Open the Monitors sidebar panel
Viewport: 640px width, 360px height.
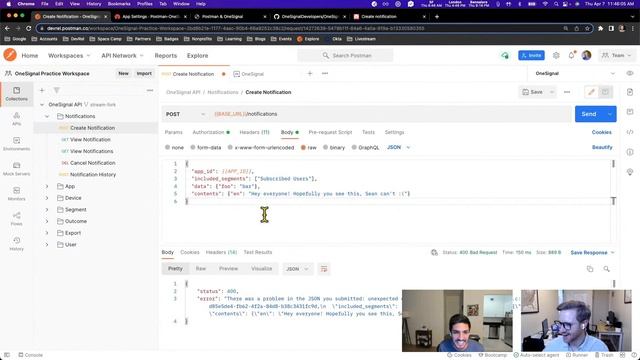(16, 193)
